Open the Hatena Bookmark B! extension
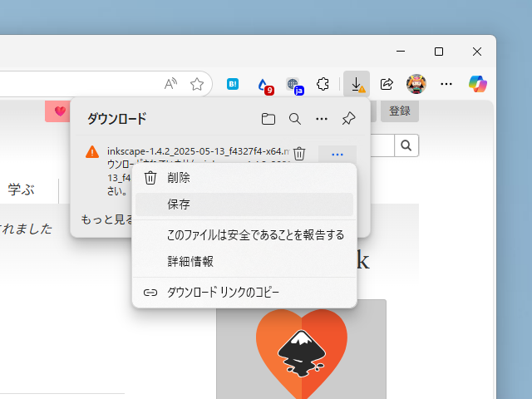Viewport: 532px width, 399px height. (233, 84)
